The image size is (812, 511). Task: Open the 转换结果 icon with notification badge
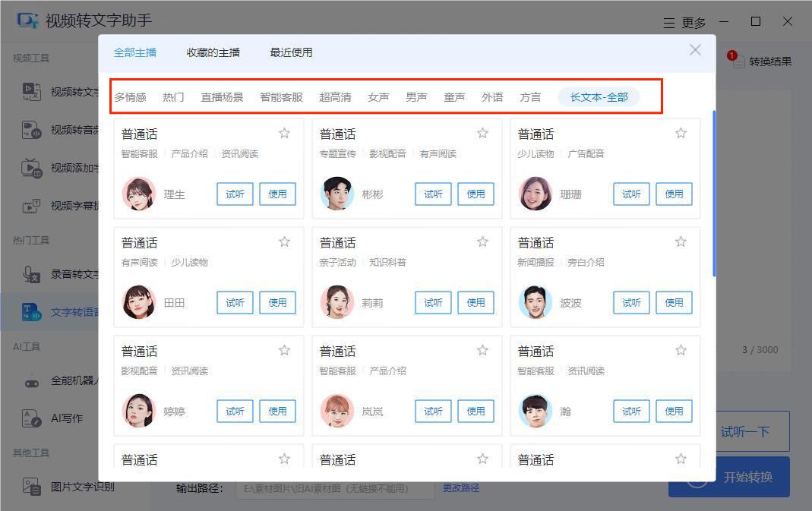tap(738, 61)
